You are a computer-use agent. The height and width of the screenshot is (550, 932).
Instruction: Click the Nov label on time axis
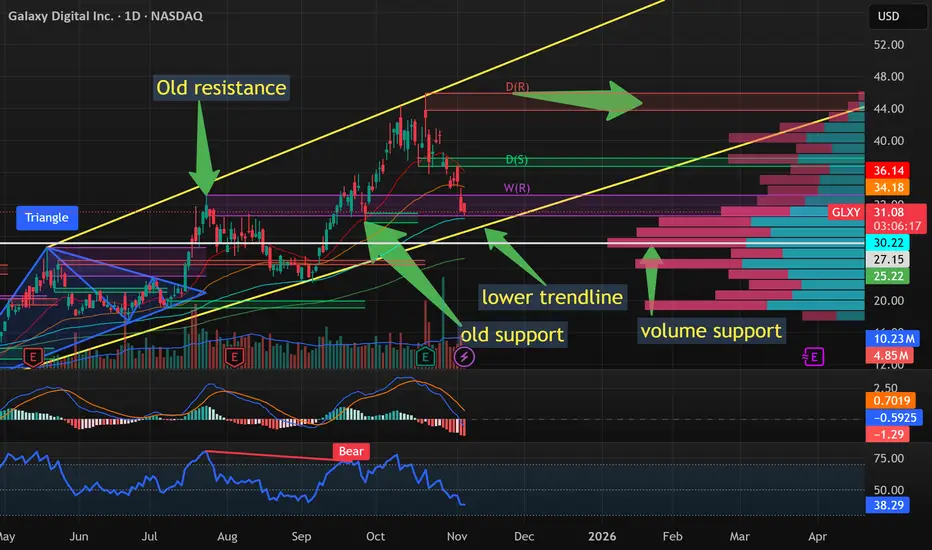click(x=456, y=536)
